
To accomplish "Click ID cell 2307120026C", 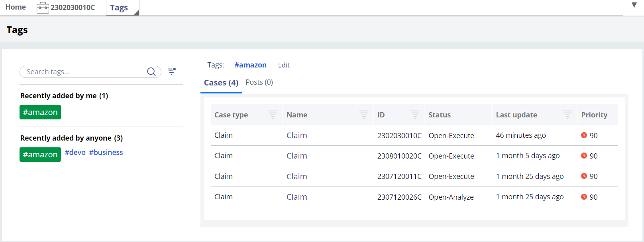I will 399,197.
